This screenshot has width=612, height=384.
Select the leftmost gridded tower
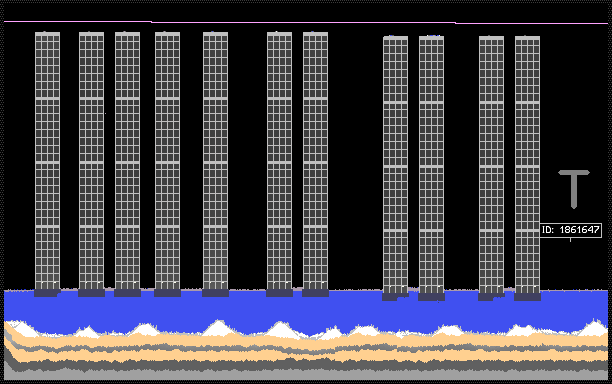48,161
